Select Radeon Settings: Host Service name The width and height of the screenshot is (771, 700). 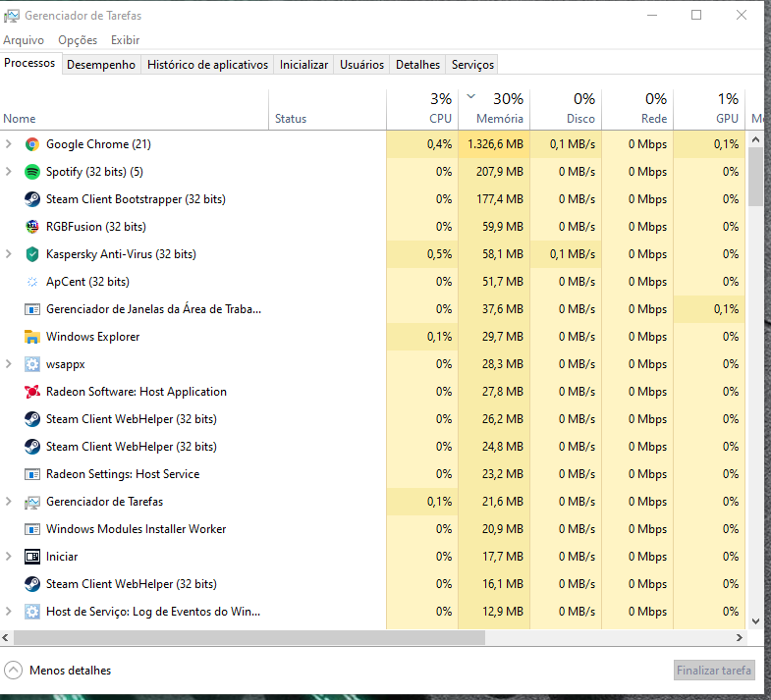click(123, 474)
